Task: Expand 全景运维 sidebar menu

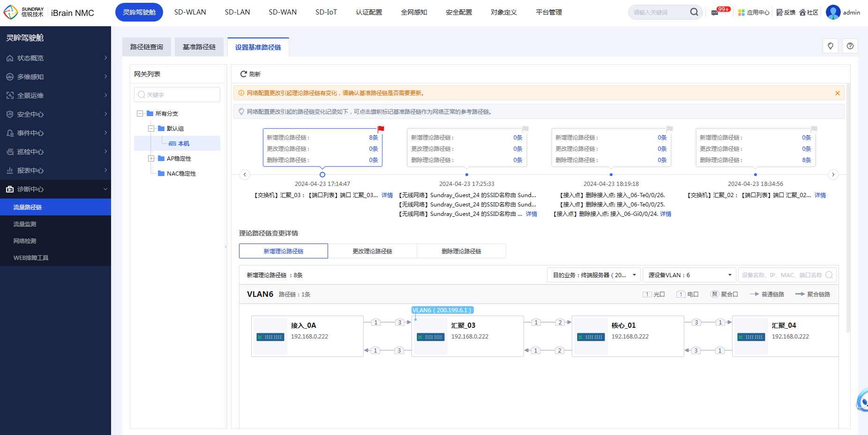Action: point(55,96)
